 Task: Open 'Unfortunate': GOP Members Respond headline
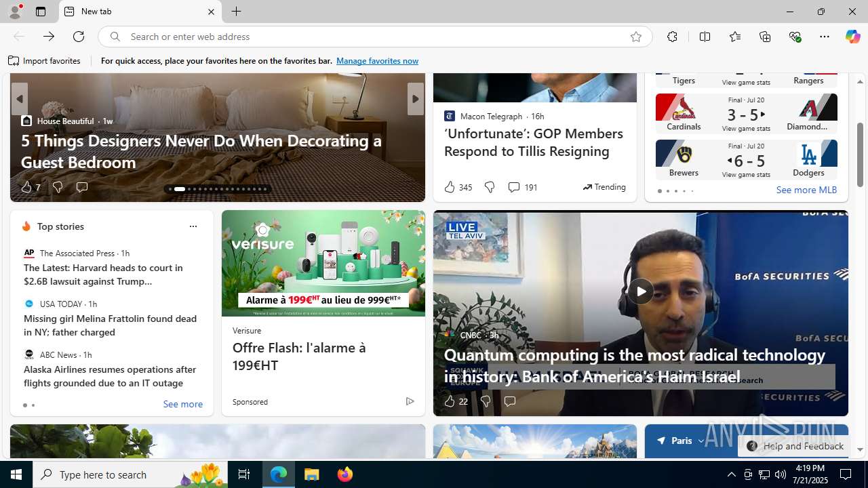pyautogui.click(x=534, y=142)
